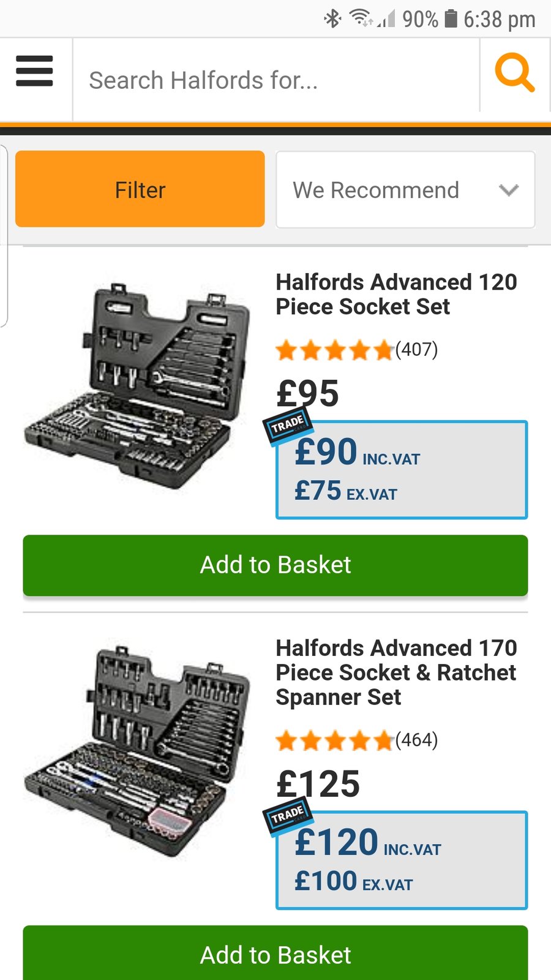This screenshot has height=980, width=551.
Task: Add 120 Piece Socket Set to basket
Action: (x=275, y=565)
